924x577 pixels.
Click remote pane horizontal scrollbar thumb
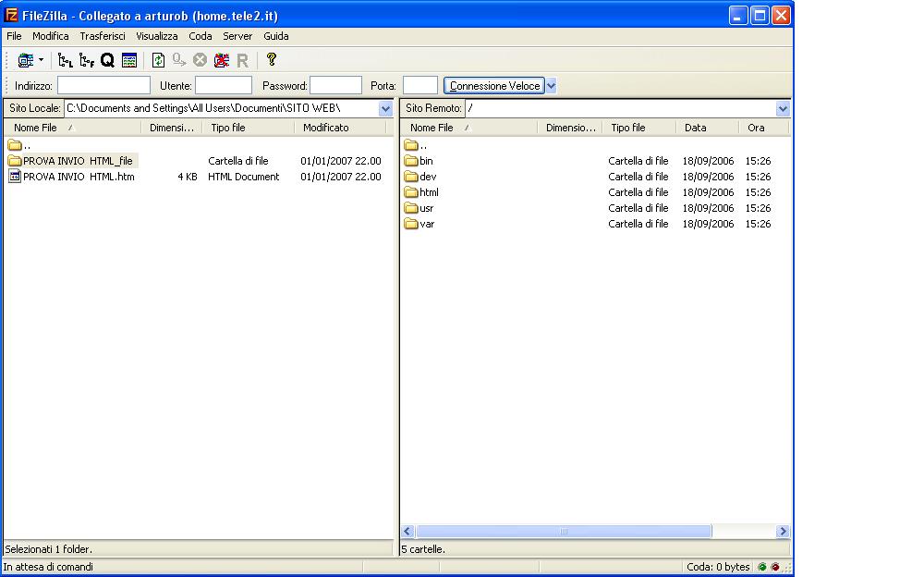(563, 532)
